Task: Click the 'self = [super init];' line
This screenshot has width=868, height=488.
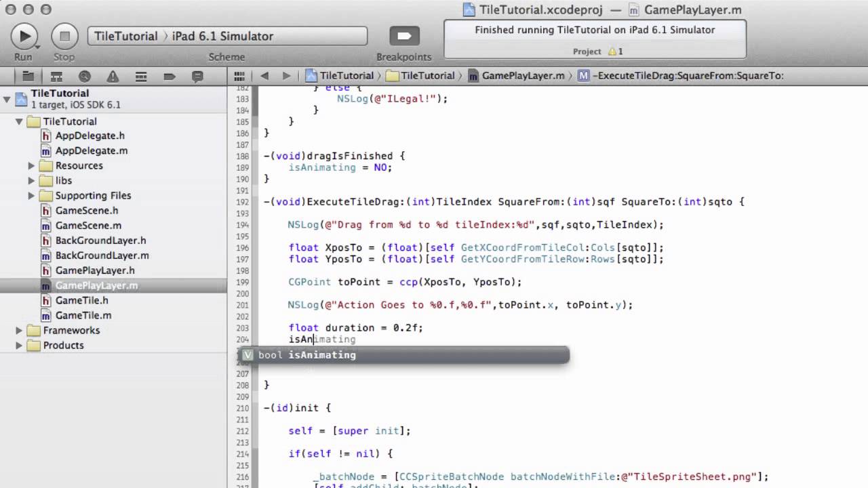Action: 349,431
